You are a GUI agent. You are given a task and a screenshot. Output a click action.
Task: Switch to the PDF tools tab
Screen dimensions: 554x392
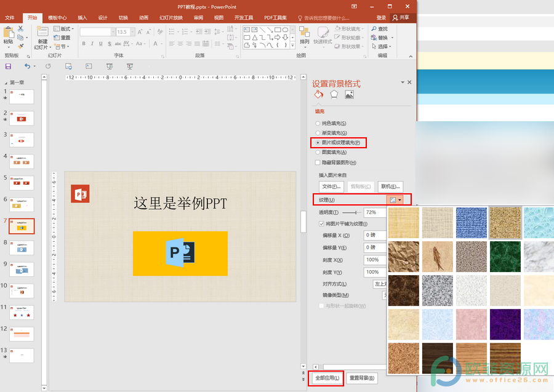[275, 18]
